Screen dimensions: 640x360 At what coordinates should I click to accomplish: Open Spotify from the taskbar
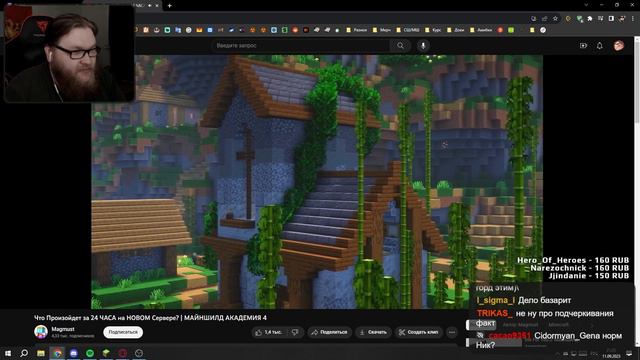click(90, 353)
